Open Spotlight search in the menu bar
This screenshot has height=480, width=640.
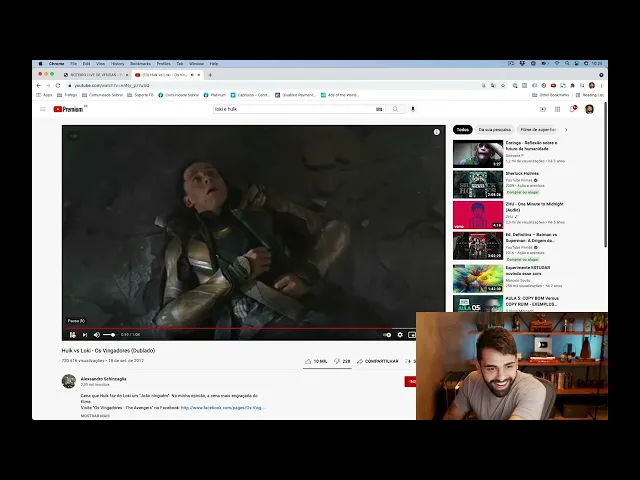click(567, 63)
